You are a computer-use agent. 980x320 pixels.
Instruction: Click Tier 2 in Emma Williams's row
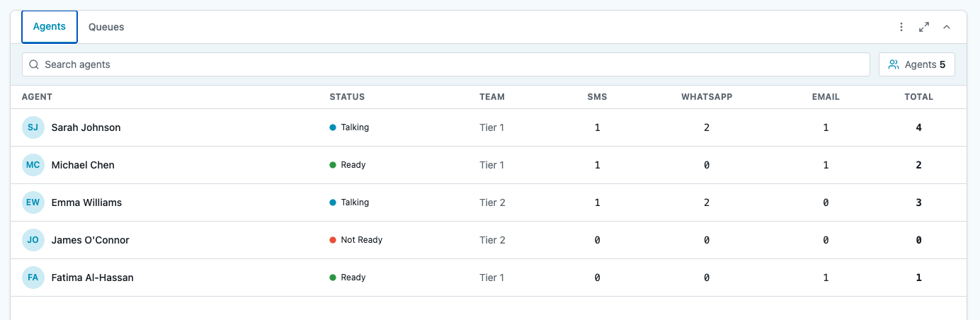point(493,202)
